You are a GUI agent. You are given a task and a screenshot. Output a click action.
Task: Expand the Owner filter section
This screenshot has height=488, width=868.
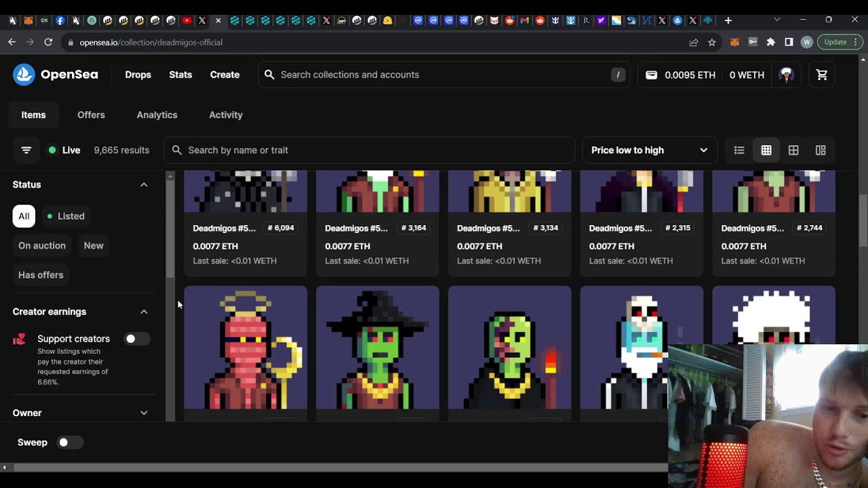click(x=144, y=413)
